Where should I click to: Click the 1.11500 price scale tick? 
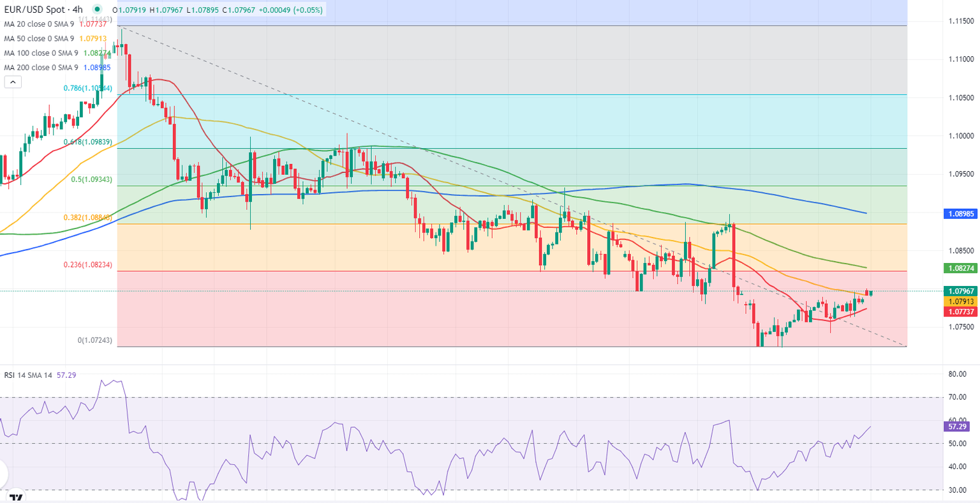pyautogui.click(x=961, y=22)
